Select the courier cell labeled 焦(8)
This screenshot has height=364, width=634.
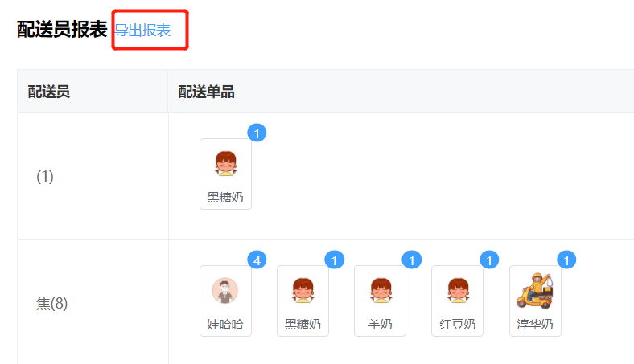tap(93, 303)
